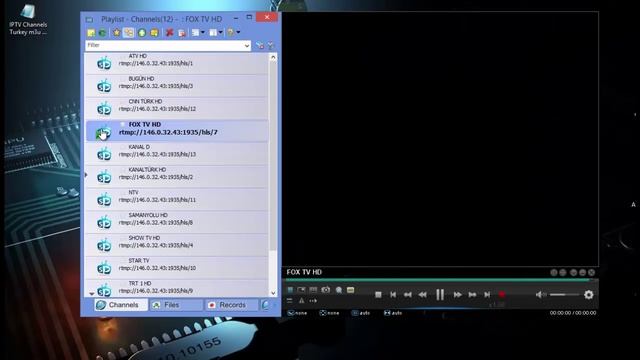This screenshot has height=360, width=640.
Task: Select the KANAL D channel
Action: [177, 154]
